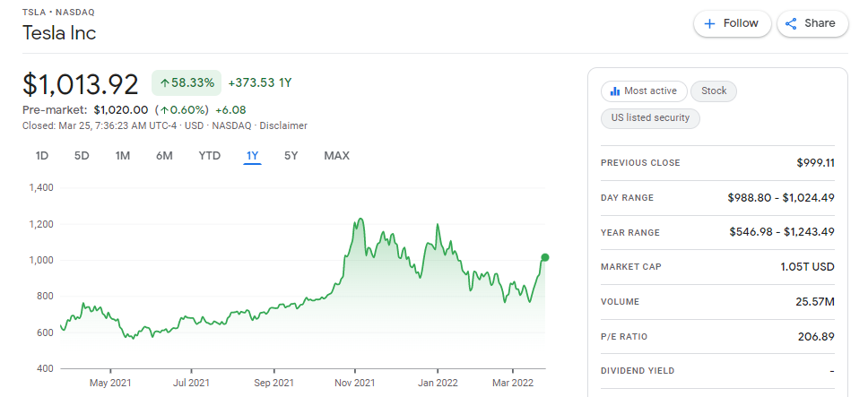Show the YTD chart range
Viewport: 868px width, 397px height.
[x=209, y=156]
